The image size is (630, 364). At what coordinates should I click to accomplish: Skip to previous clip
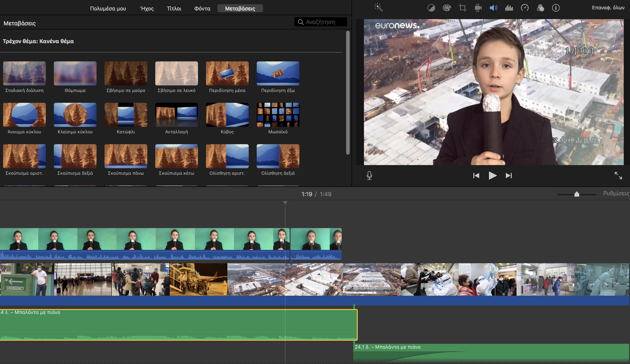476,176
